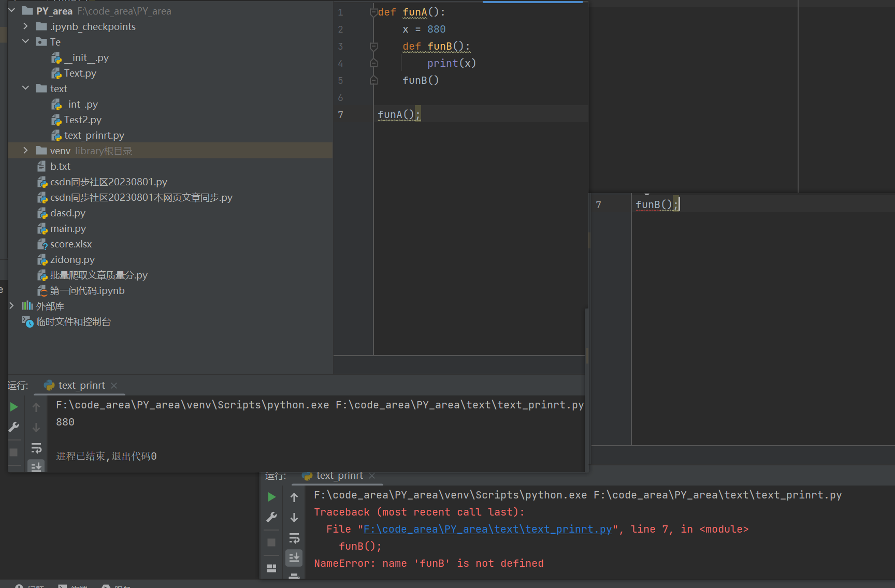This screenshot has width=895, height=588.
Task: Click the Python icon of __init__.py
Action: pyautogui.click(x=56, y=58)
